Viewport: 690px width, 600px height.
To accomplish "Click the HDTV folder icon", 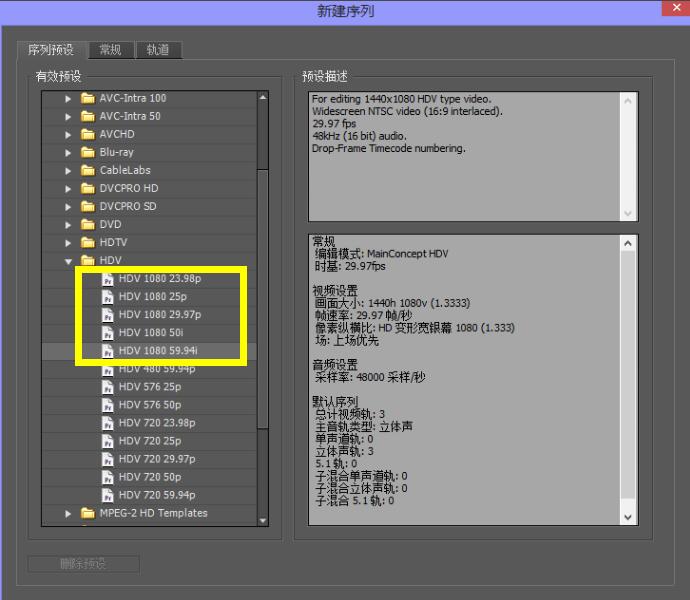I will click(x=88, y=243).
